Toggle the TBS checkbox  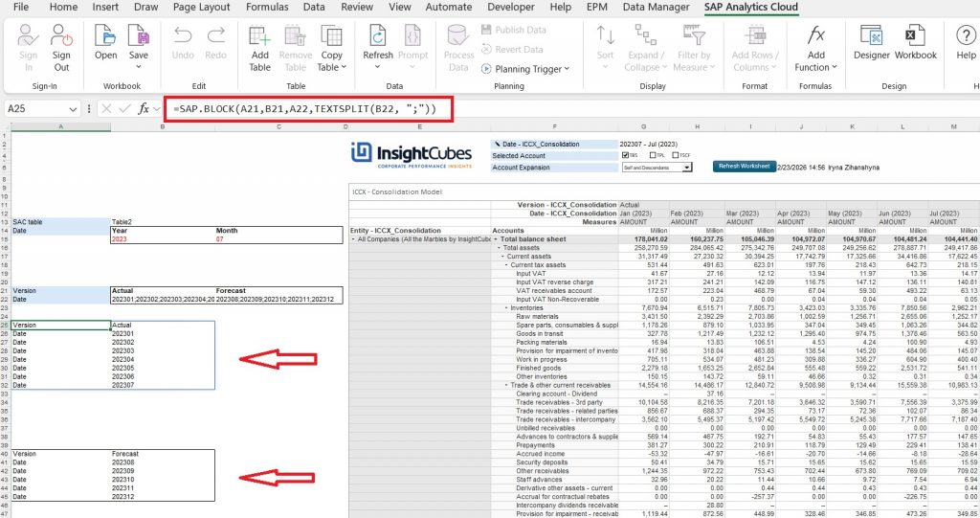625,155
